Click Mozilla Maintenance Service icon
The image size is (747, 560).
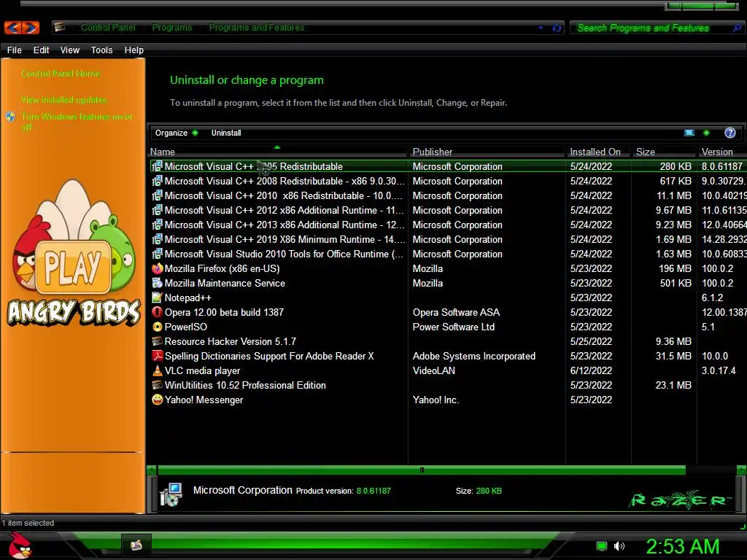pyautogui.click(x=158, y=283)
